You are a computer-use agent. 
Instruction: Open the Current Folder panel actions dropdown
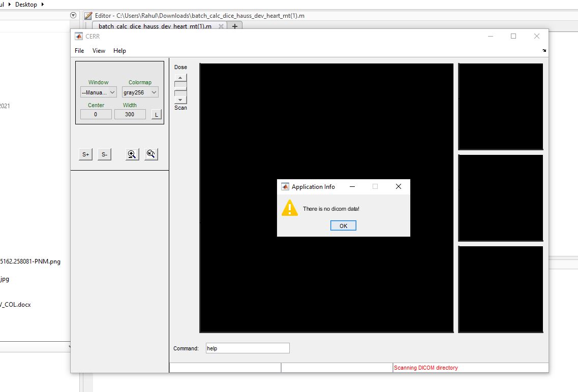click(73, 15)
